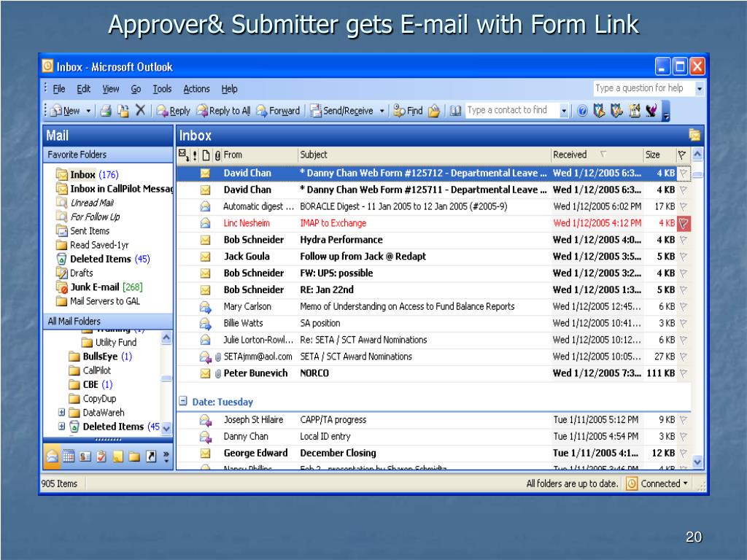Viewport: 747px width, 560px height.
Task: Open the Notes navigation icon
Action: tap(117, 456)
